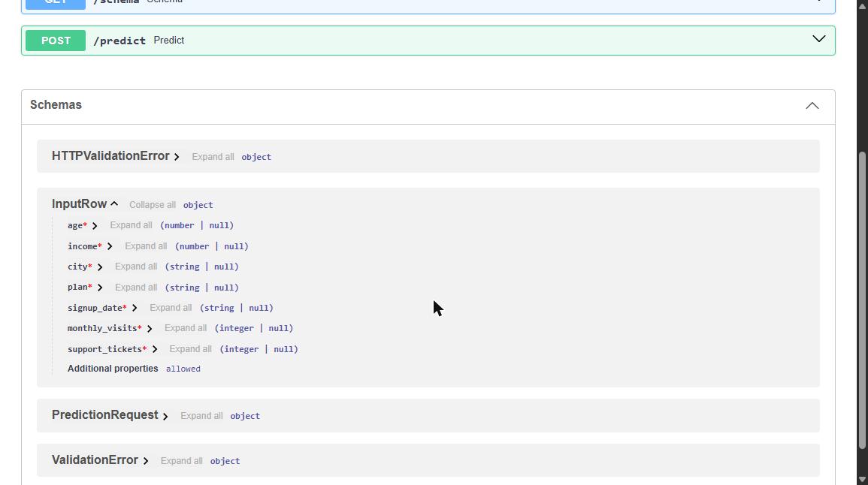This screenshot has width=868, height=485.
Task: Select the support_tickets property name
Action: tap(104, 350)
